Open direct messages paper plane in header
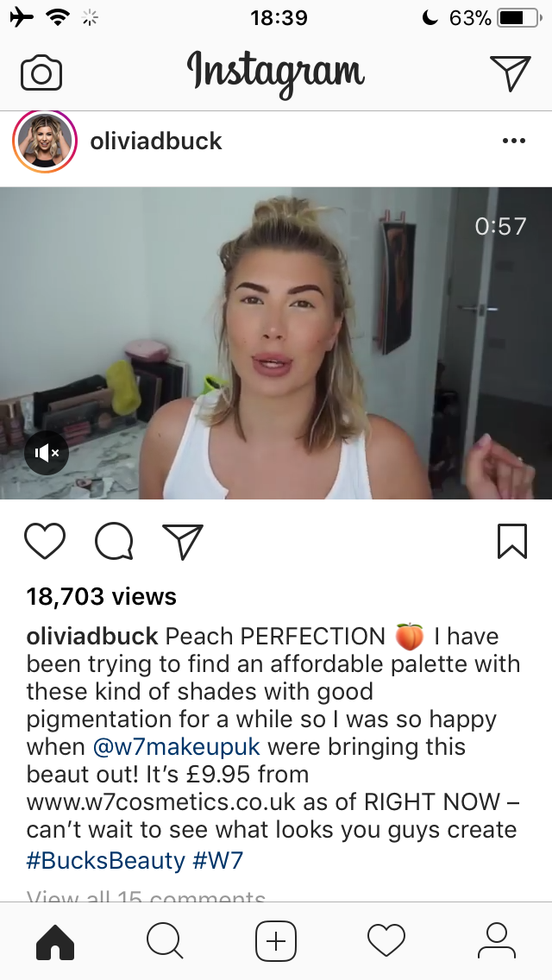Viewport: 552px width, 980px height. (x=510, y=73)
